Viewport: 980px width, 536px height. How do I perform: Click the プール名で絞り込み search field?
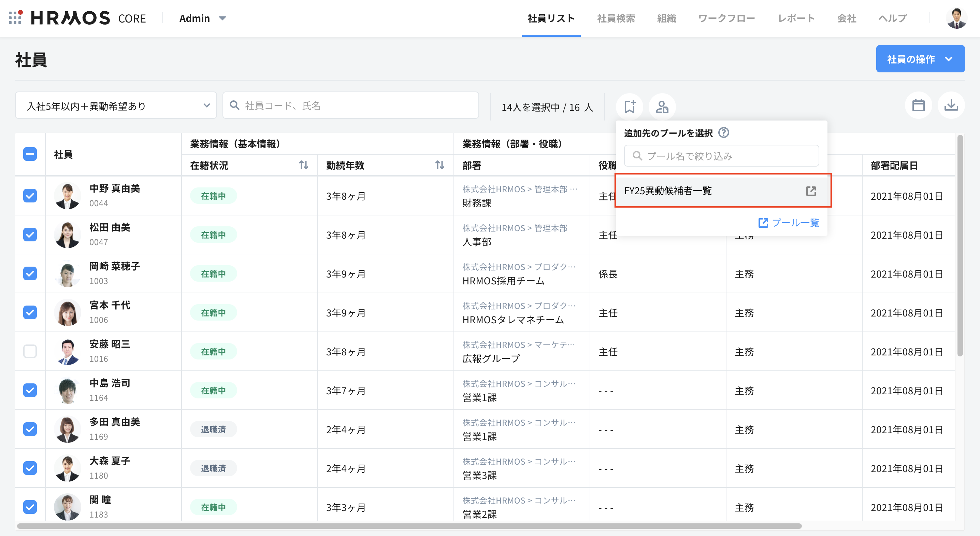tap(722, 156)
